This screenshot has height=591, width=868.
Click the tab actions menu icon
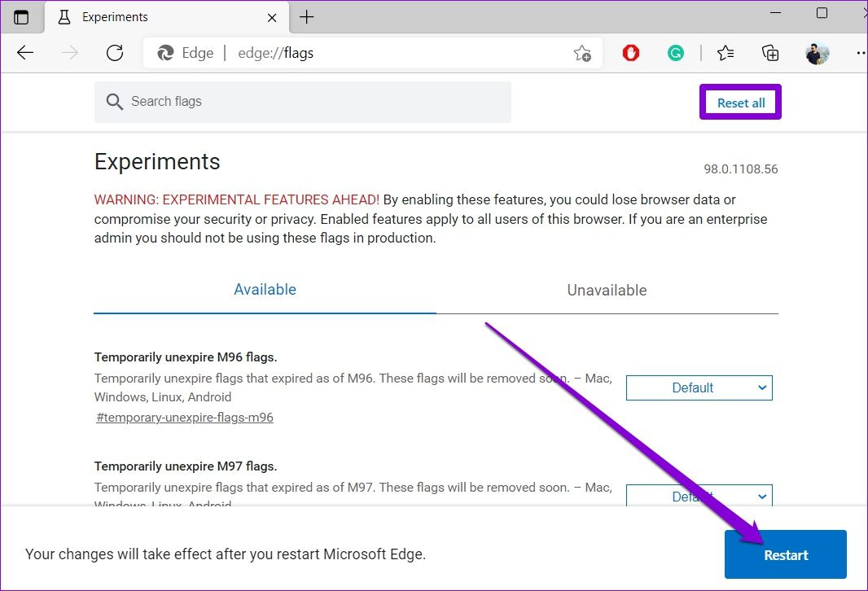(21, 17)
